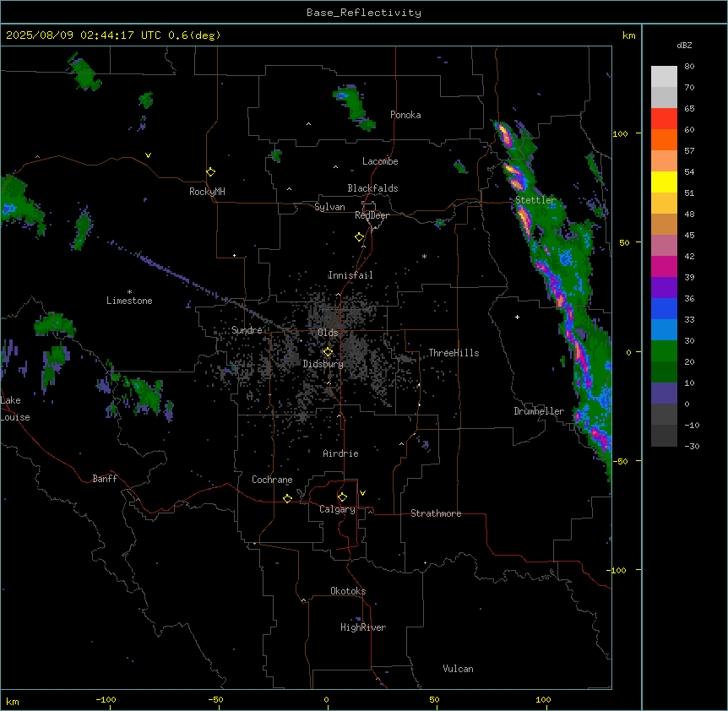Viewport: 728px width, 711px height.
Task: Click the yellow diamond marker above Calgary label
Action: pyautogui.click(x=342, y=497)
